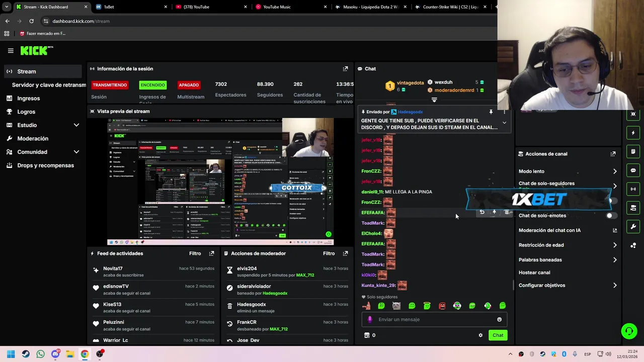
Task: Open the green headset support button
Action: pyautogui.click(x=629, y=331)
